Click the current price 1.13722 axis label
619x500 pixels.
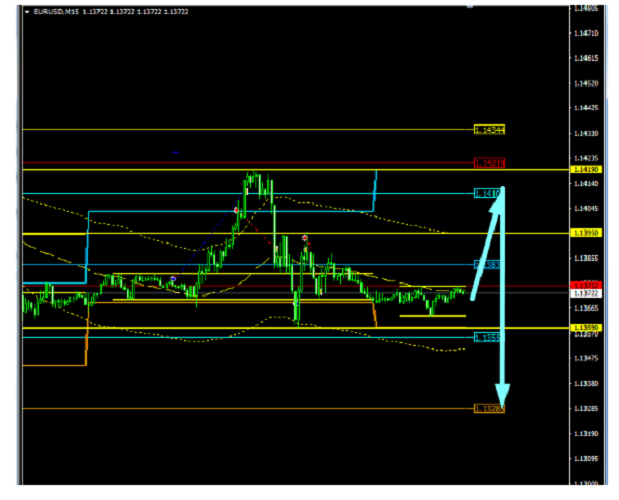[586, 293]
